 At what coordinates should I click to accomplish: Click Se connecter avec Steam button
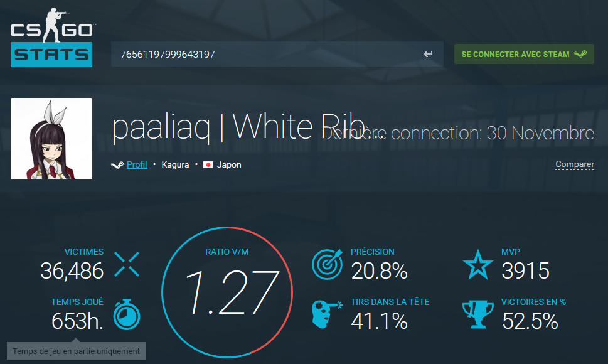click(524, 54)
